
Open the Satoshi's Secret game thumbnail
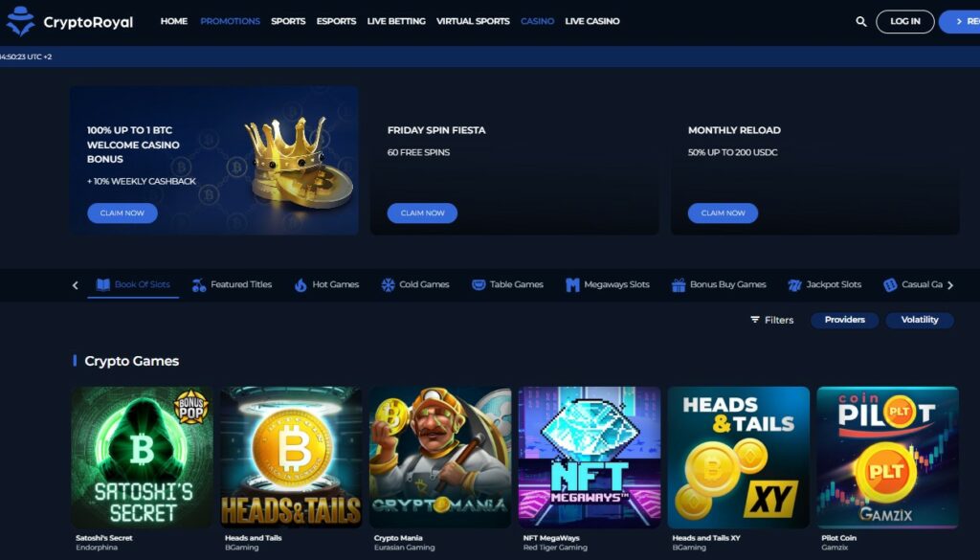tap(142, 458)
